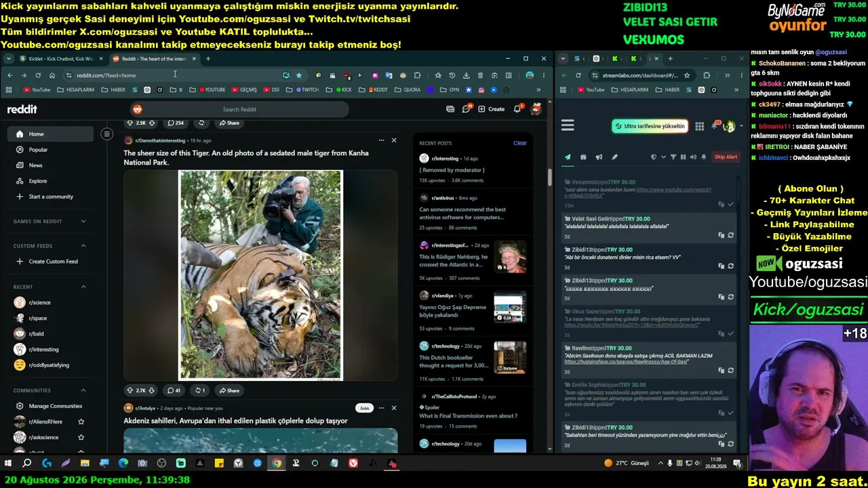Screen dimensions: 868x488
Task: Open the Reddit logo home link
Action: coord(22,109)
